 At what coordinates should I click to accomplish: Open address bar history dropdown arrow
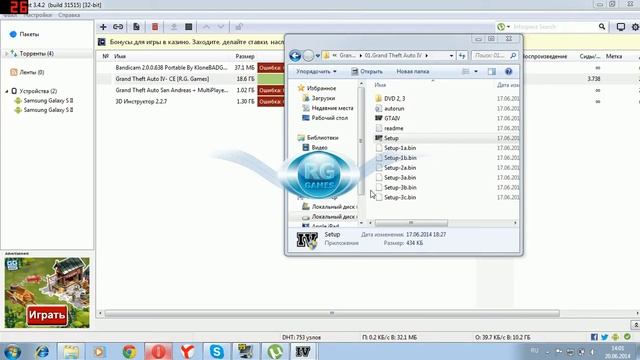(x=451, y=56)
